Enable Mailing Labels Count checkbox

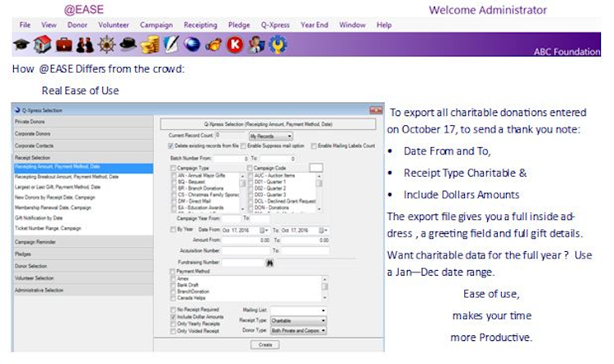click(x=314, y=146)
